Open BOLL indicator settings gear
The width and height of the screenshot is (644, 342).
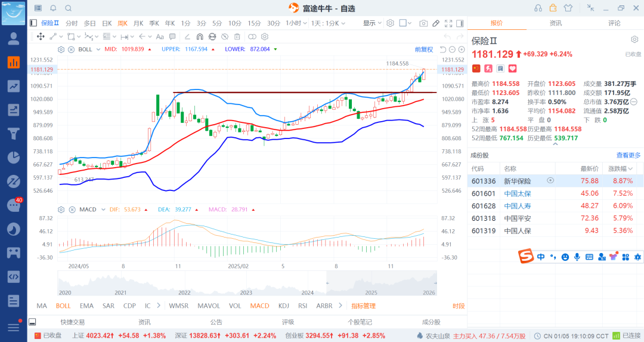61,49
